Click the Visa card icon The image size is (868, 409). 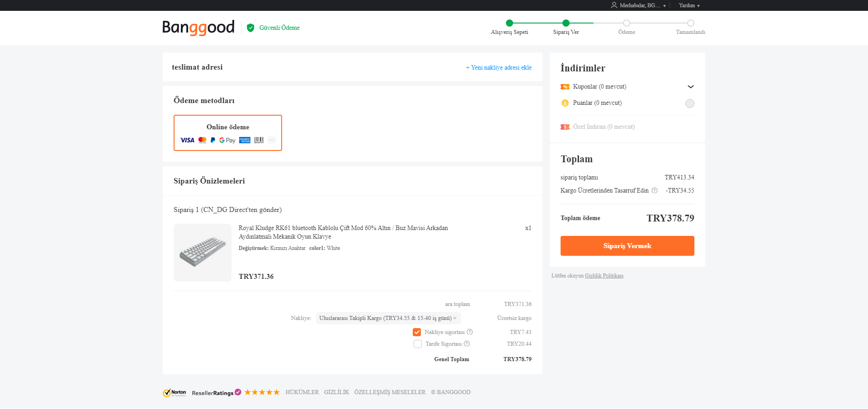tap(187, 140)
